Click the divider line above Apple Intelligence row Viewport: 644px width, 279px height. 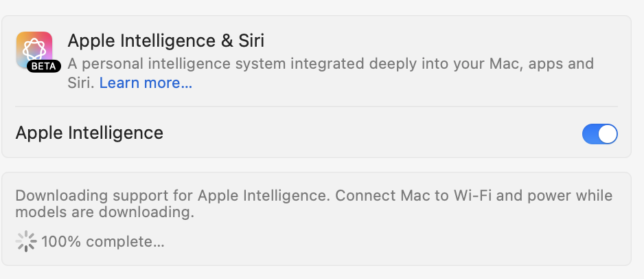(x=317, y=107)
